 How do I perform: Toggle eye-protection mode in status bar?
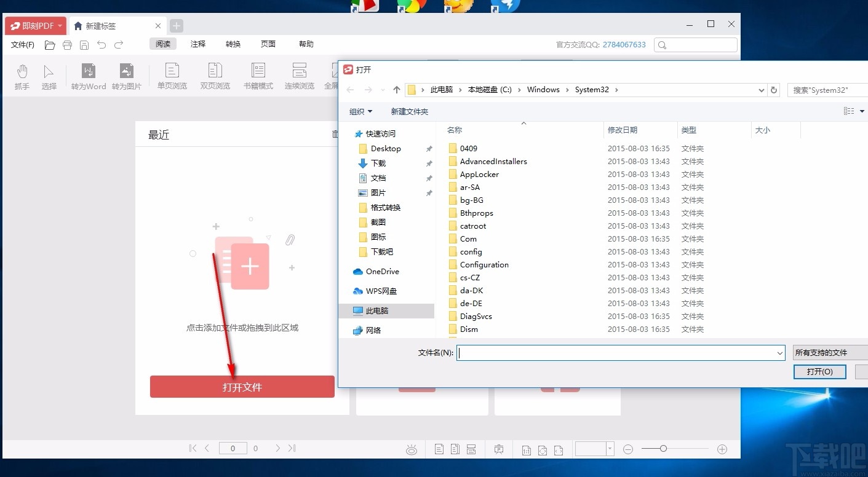(x=411, y=449)
